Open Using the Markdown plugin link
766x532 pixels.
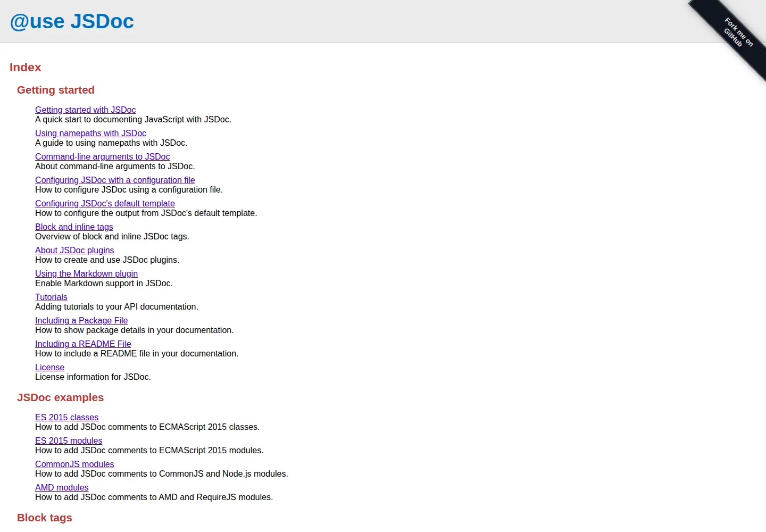pyautogui.click(x=86, y=273)
